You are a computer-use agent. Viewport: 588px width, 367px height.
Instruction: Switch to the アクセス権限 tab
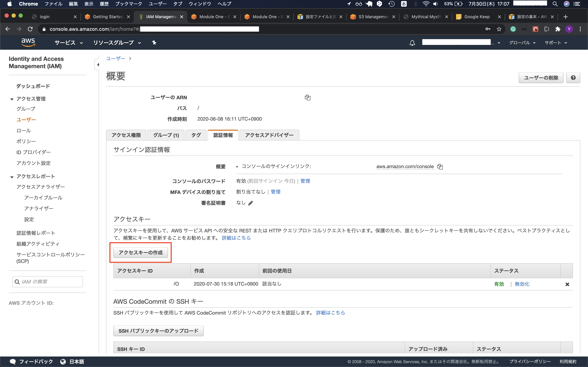click(x=126, y=135)
